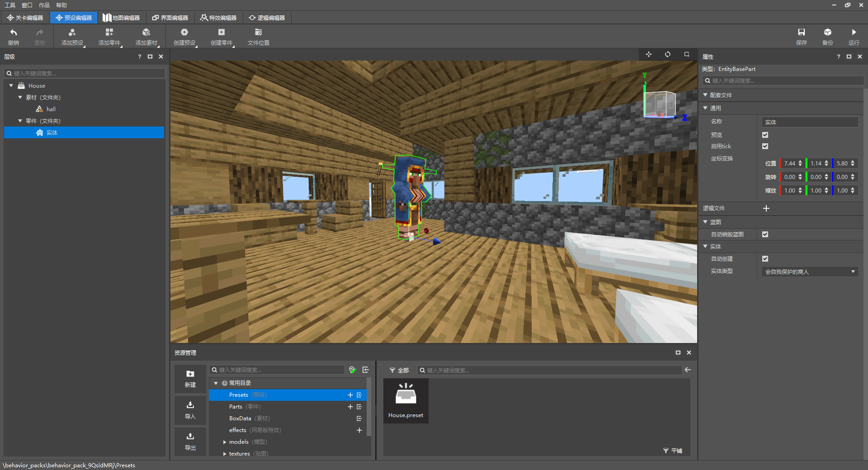Click export arrow icon beside resource refresh

coord(366,370)
